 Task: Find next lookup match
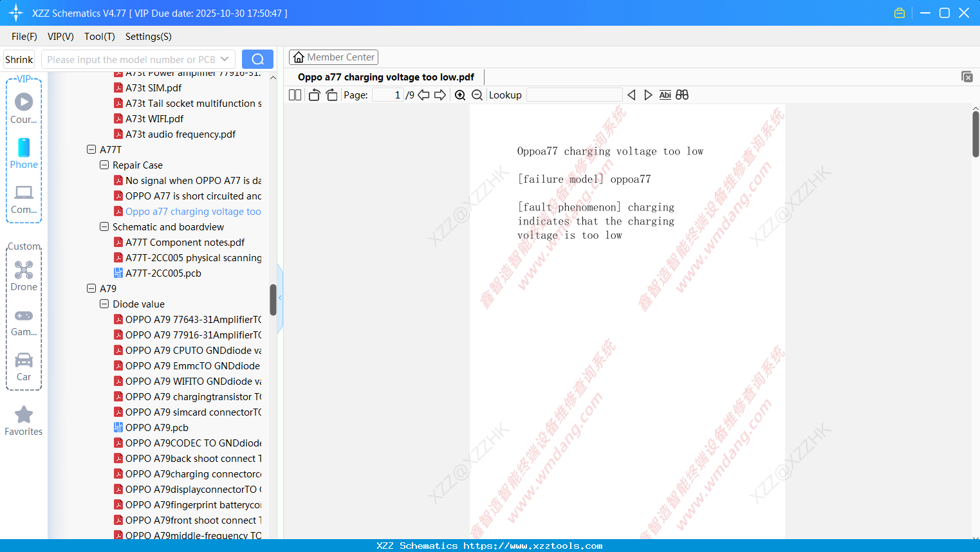point(648,95)
